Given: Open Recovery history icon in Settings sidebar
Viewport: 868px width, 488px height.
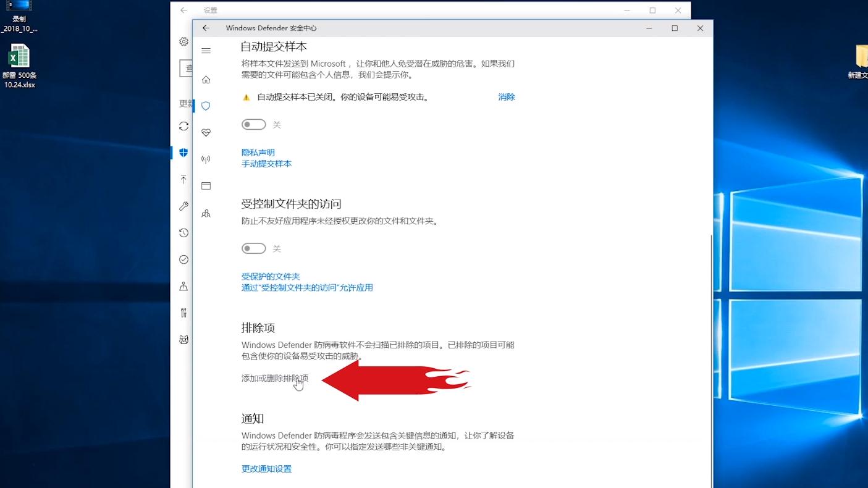Looking at the screenshot, I should (183, 233).
